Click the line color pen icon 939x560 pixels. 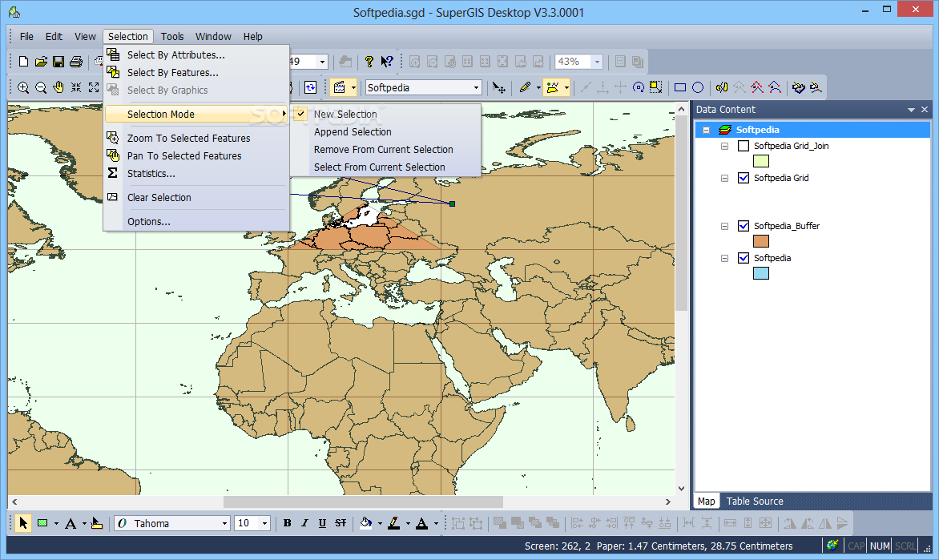point(393,523)
